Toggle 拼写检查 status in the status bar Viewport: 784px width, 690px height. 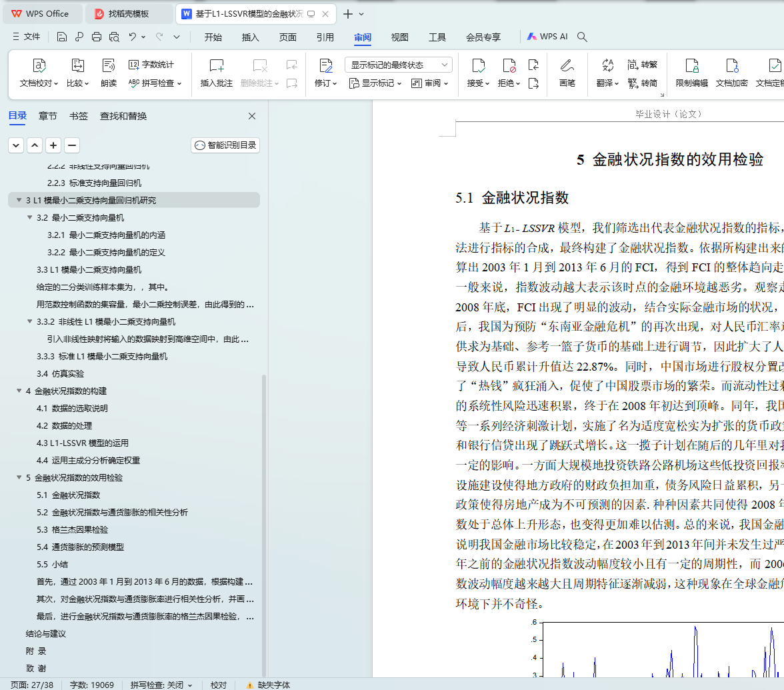click(161, 685)
